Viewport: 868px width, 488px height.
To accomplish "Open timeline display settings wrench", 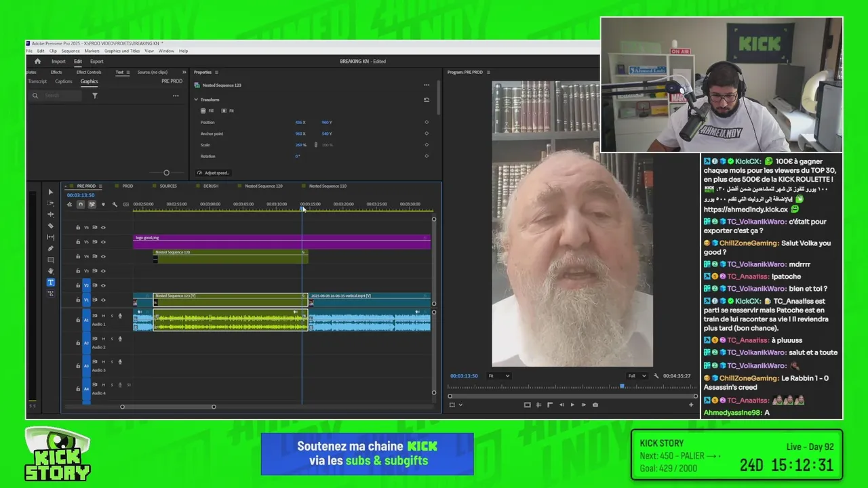I will (115, 204).
